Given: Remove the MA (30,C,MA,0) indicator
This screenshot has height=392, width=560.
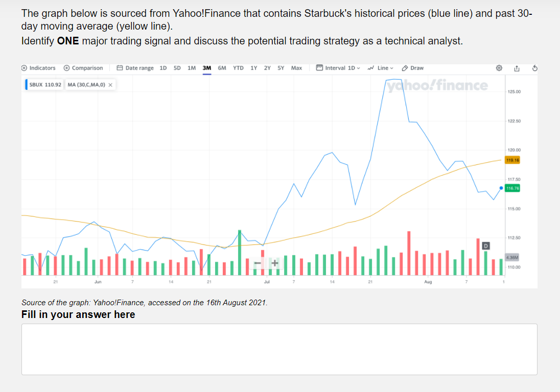Looking at the screenshot, I should click(x=110, y=85).
